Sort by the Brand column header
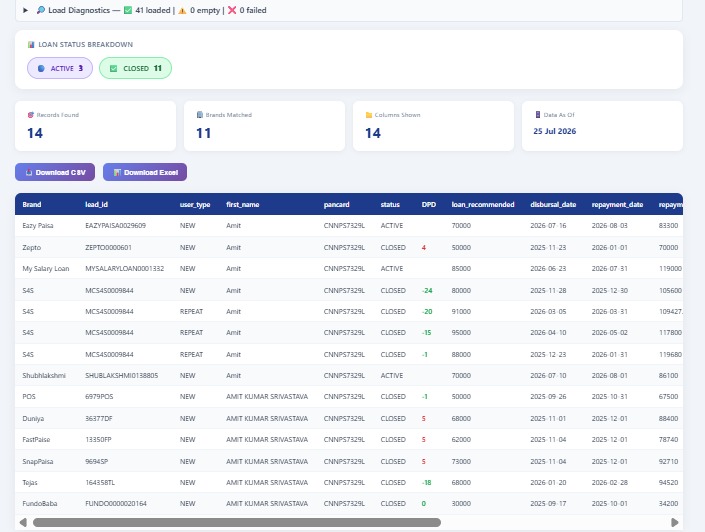This screenshot has height=532, width=705. click(x=32, y=205)
